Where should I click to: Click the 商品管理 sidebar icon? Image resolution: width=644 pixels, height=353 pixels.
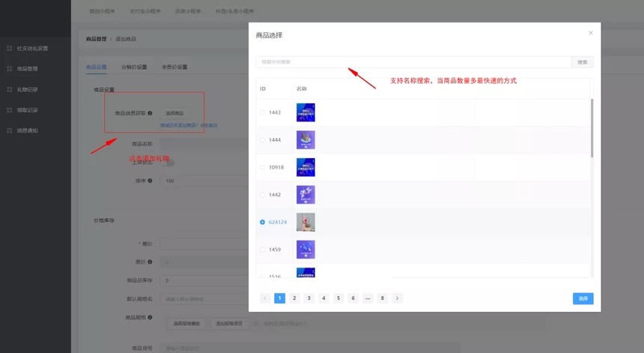10,68
